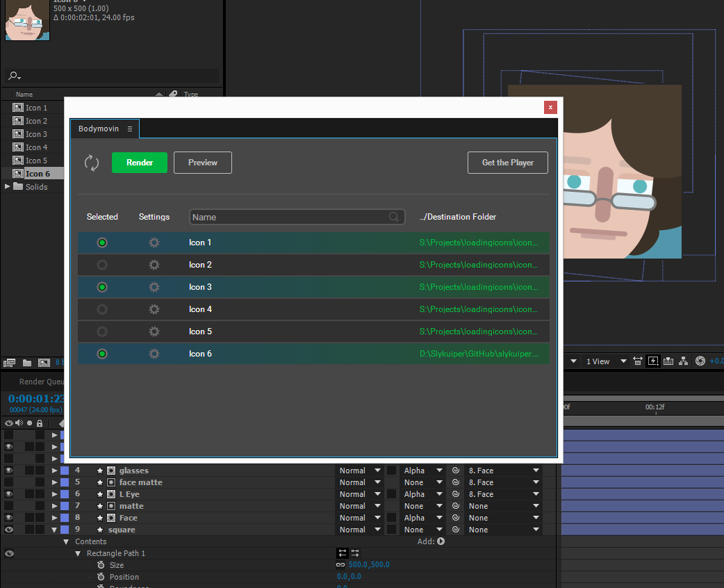Screen dimensions: 724x588
Task: Open settings gear for Icon 6
Action: click(x=154, y=354)
